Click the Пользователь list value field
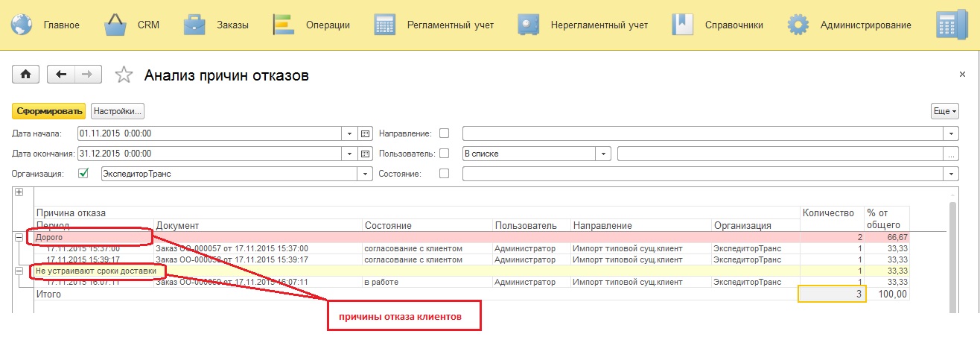 (x=781, y=154)
